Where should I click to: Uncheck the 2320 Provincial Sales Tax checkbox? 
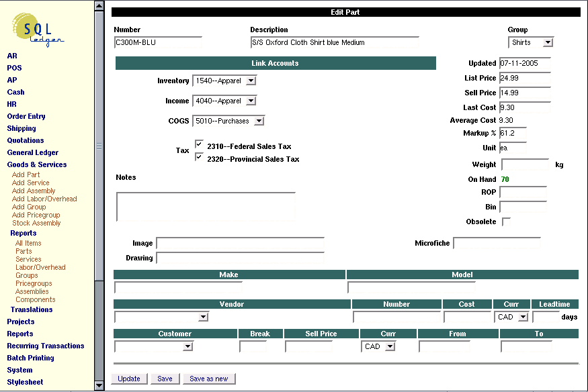click(x=199, y=156)
